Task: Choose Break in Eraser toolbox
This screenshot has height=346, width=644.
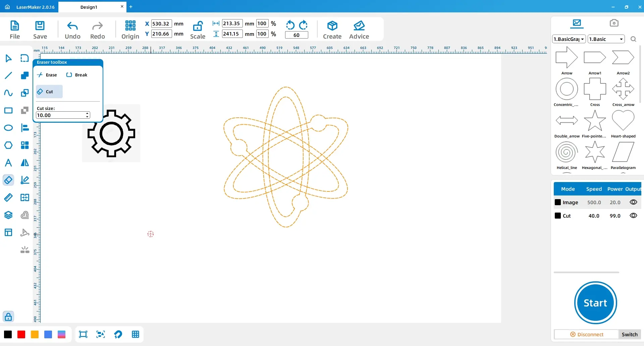Action: [77, 75]
